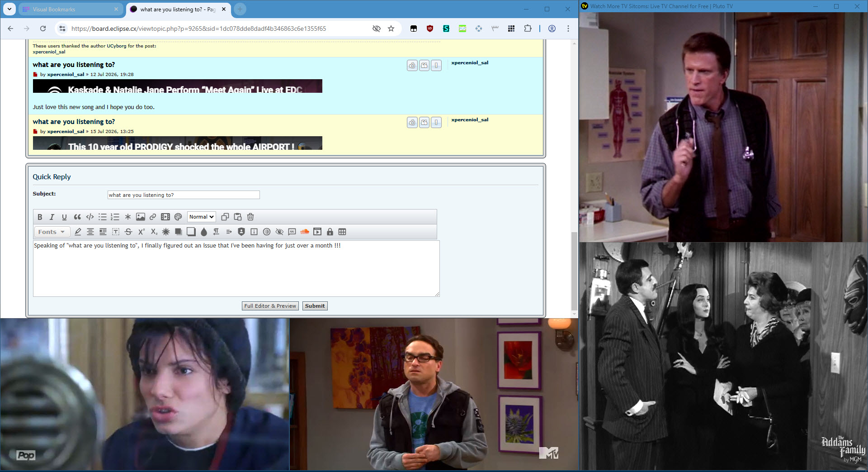Click the forum page vertical scrollbar
The image size is (868, 472).
pos(574,272)
